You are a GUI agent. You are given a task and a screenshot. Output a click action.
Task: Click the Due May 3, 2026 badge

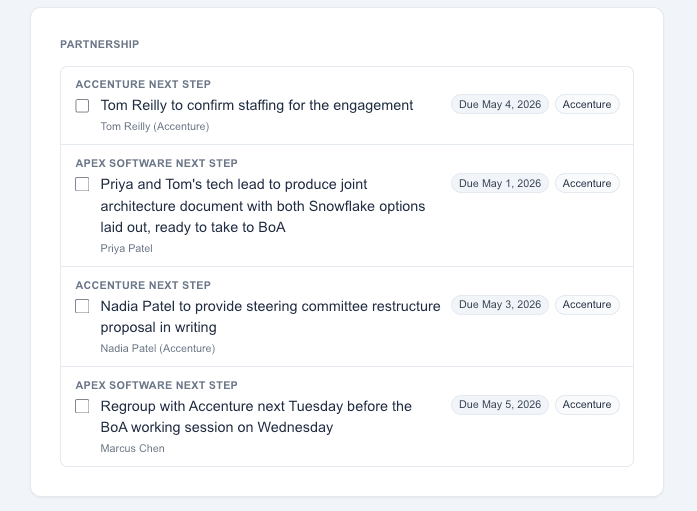tap(500, 305)
